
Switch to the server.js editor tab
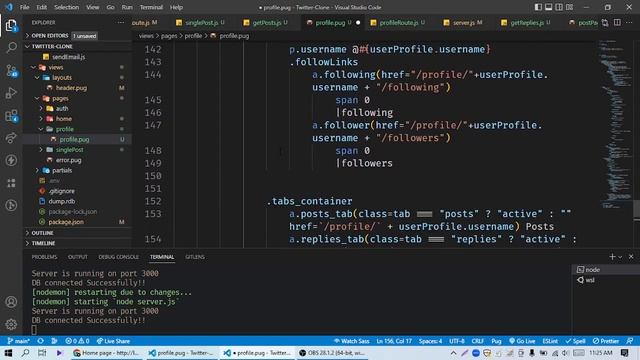click(463, 23)
